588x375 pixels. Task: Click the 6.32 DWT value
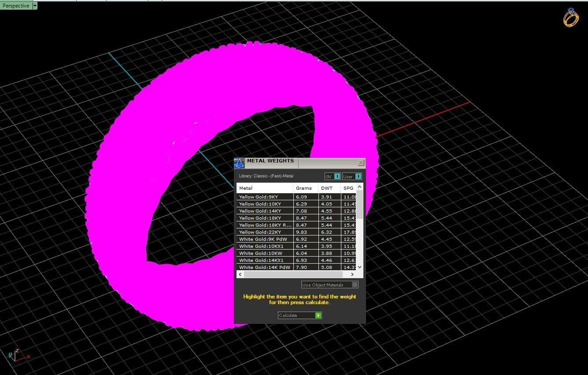[326, 232]
